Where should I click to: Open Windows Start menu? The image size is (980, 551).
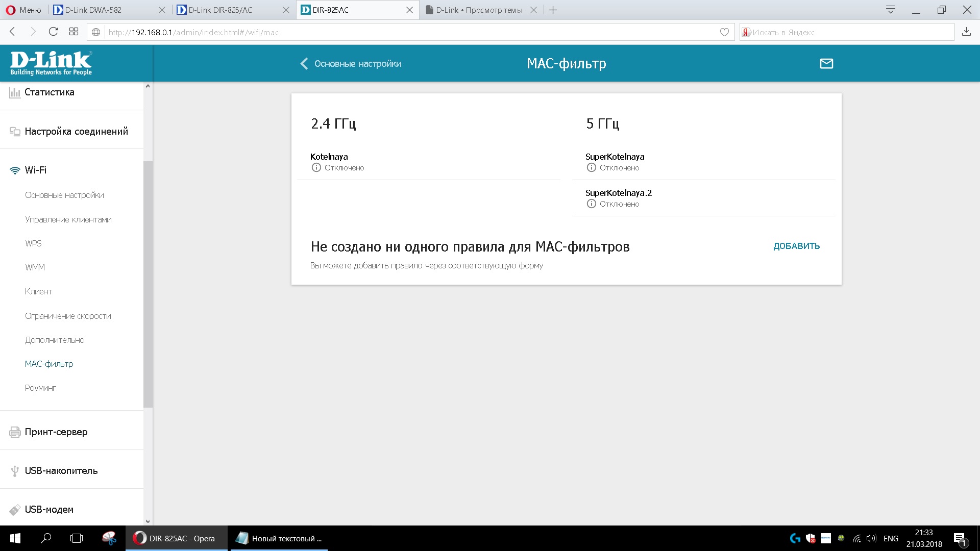tap(15, 538)
